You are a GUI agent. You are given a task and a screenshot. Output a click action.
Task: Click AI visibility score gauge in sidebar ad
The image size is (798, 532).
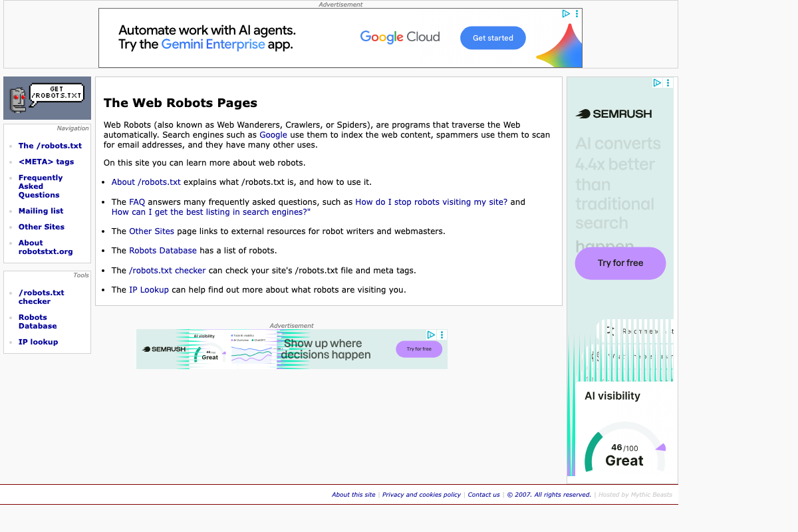coord(624,447)
